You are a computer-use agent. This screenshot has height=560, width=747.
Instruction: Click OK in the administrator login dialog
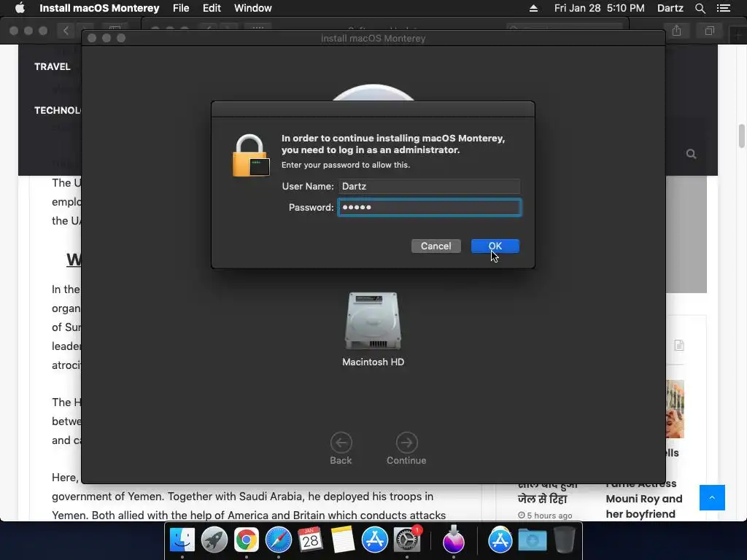[495, 246]
